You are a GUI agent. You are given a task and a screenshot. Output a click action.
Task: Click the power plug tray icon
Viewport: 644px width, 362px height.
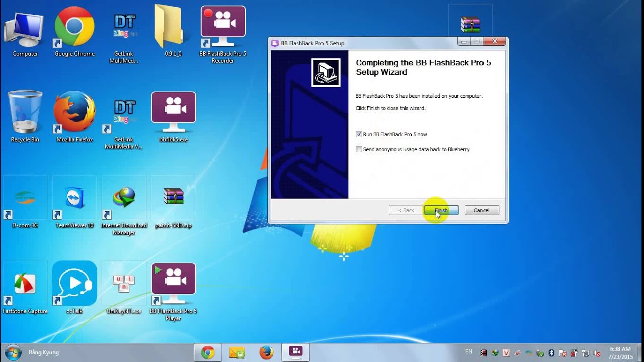click(x=574, y=353)
